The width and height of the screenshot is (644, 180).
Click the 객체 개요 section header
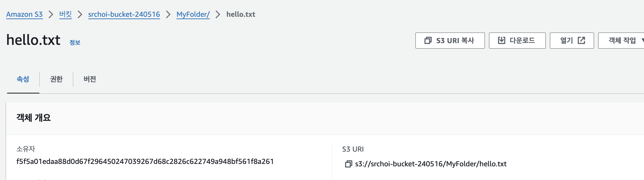[34, 118]
